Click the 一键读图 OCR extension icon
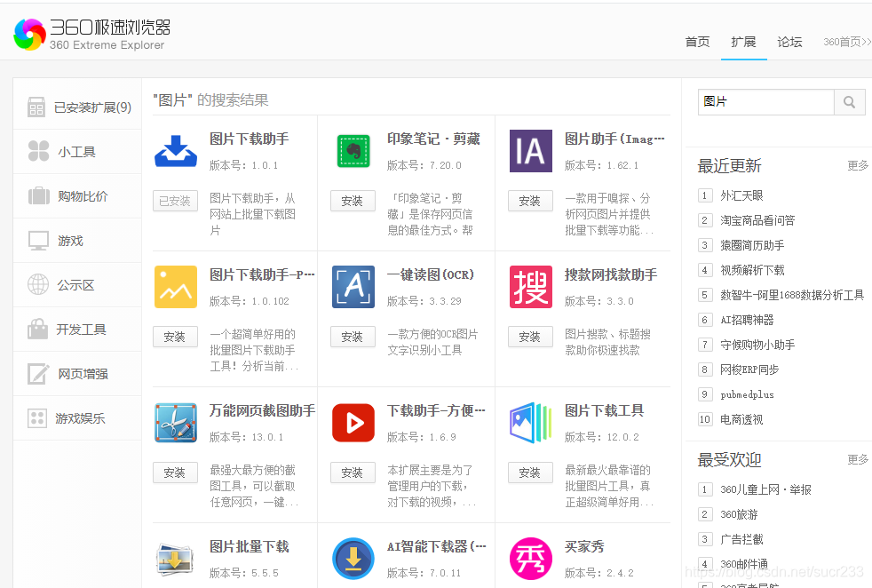Viewport: 872px width, 588px height. click(353, 286)
